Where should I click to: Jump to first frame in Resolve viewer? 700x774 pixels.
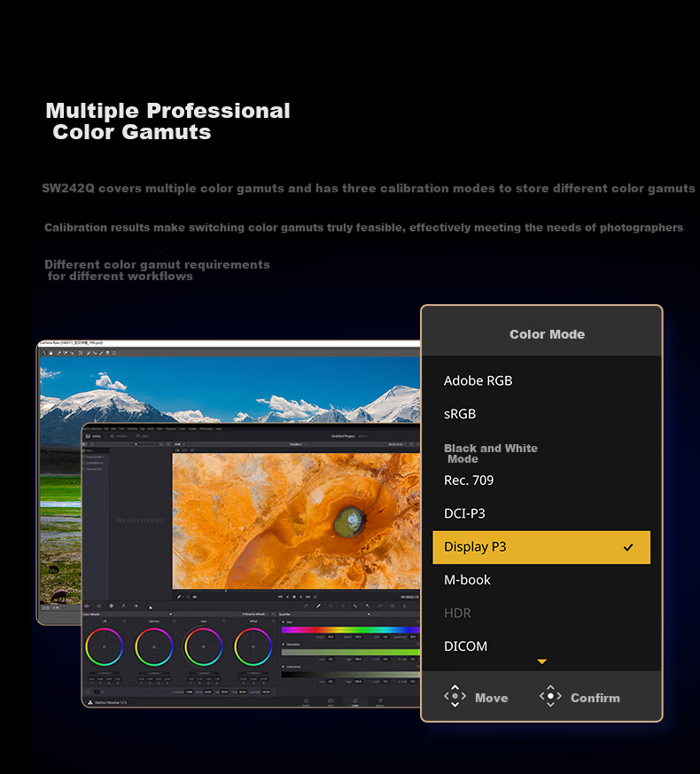pyautogui.click(x=280, y=597)
